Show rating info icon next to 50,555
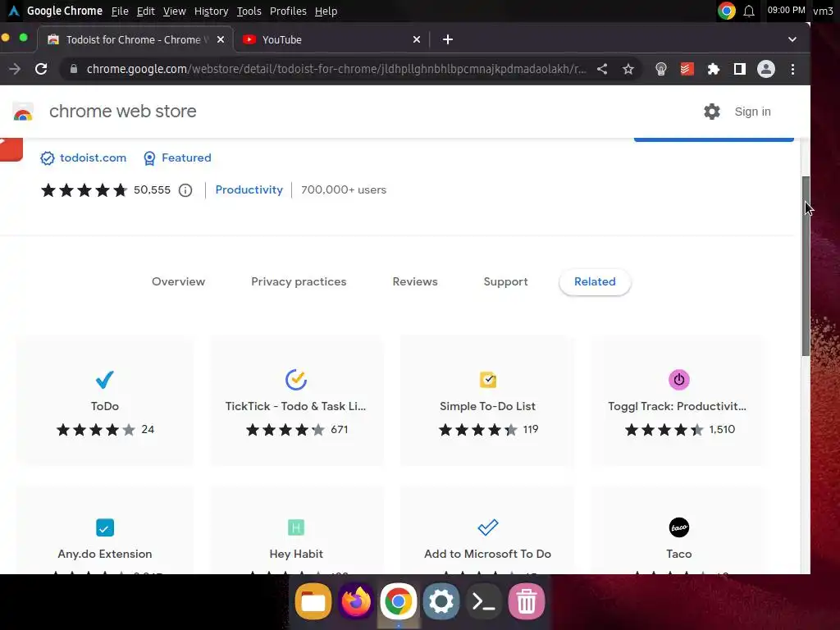 click(185, 190)
